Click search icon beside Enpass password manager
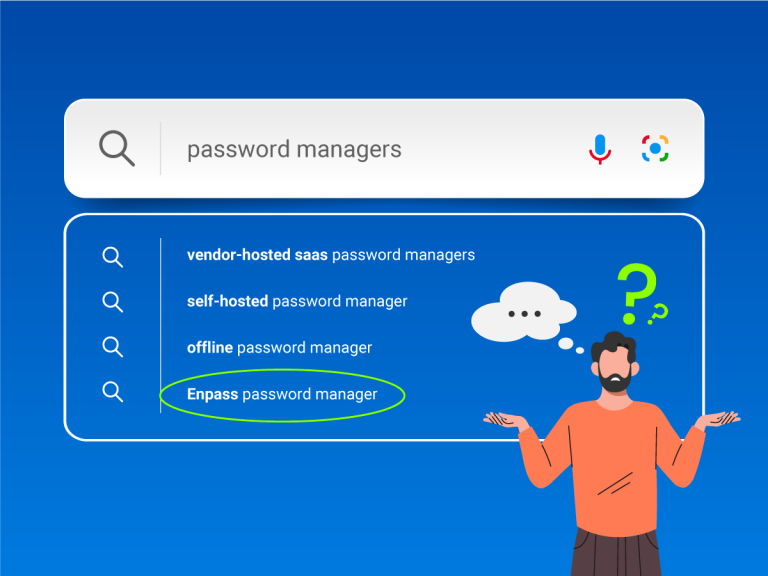This screenshot has height=576, width=768. pyautogui.click(x=113, y=392)
